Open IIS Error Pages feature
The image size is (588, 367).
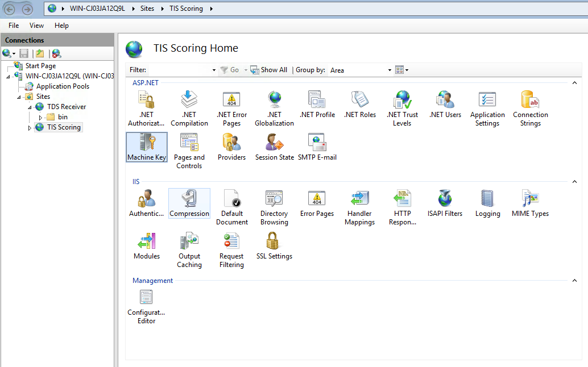click(x=317, y=203)
